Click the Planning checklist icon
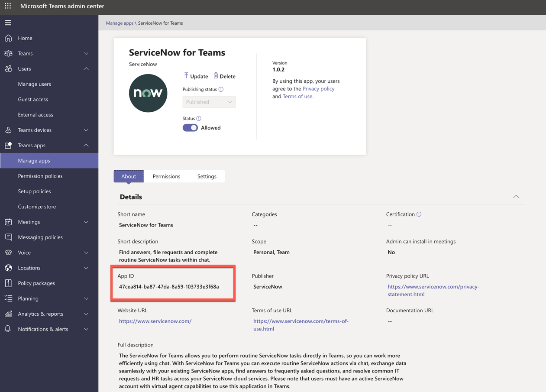This screenshot has width=546, height=392. click(x=8, y=298)
